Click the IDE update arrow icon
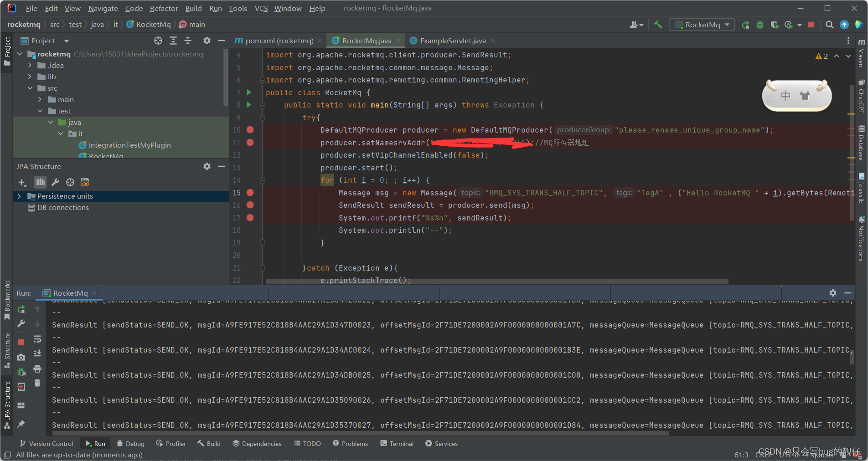This screenshot has width=868, height=461. (x=844, y=25)
